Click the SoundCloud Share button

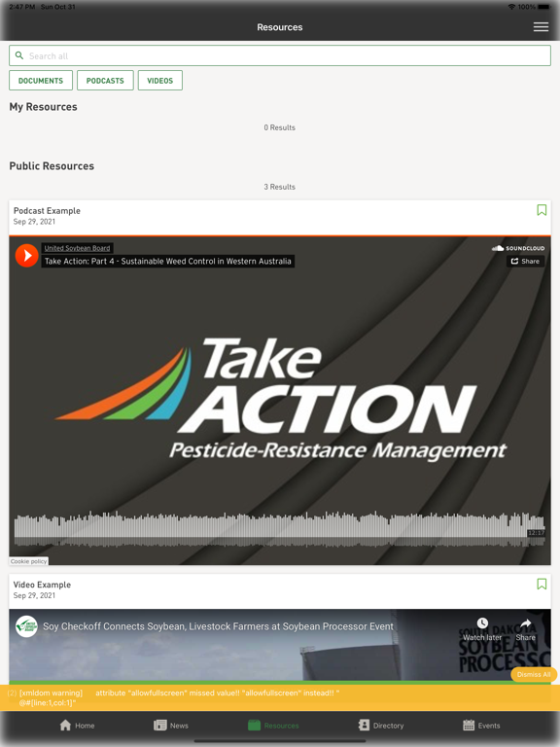pos(525,261)
